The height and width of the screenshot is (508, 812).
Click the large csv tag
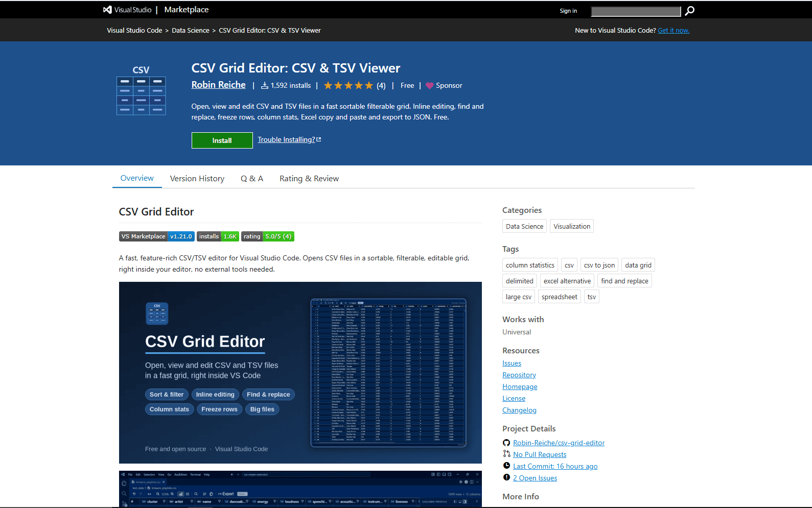click(x=519, y=297)
